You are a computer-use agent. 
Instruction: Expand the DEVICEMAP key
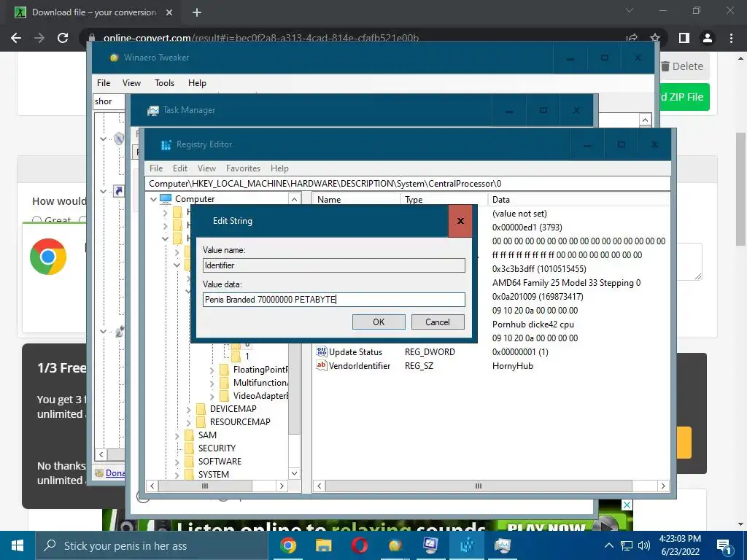coord(189,409)
